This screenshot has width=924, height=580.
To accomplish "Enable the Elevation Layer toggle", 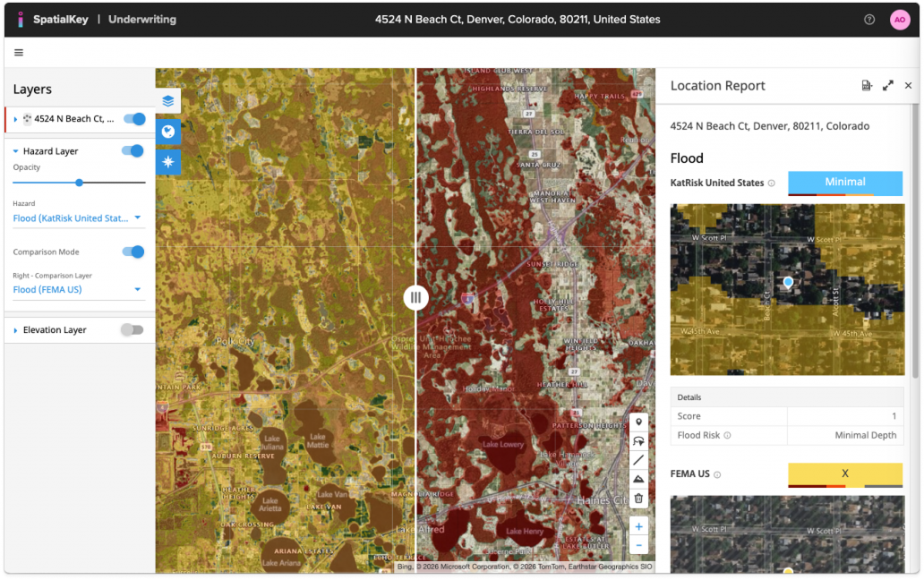I will [132, 330].
